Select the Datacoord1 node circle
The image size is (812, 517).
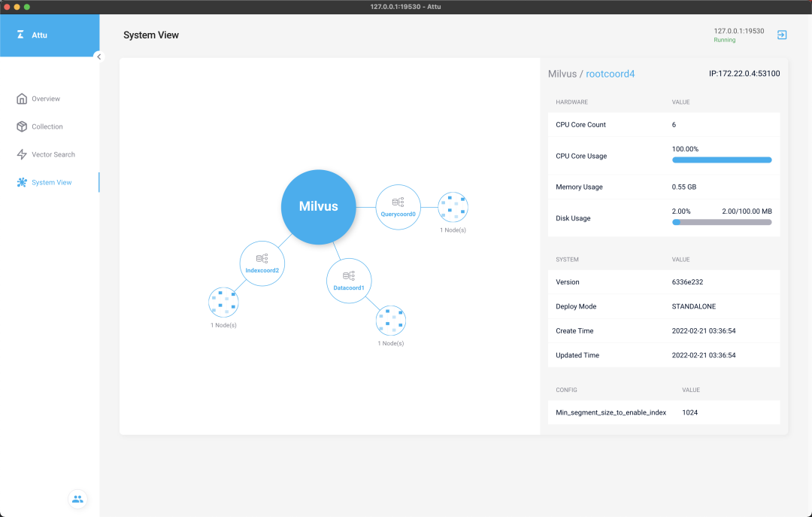349,281
